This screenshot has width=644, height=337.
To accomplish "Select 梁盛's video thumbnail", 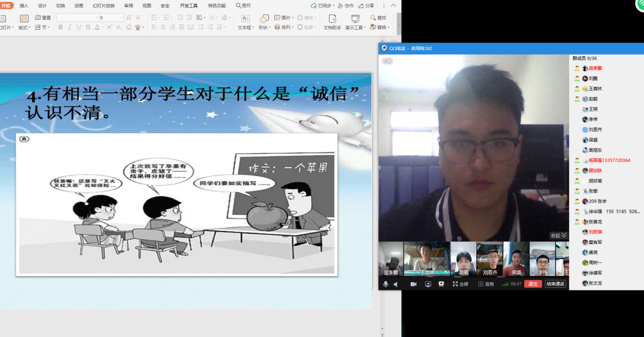I will click(x=516, y=260).
